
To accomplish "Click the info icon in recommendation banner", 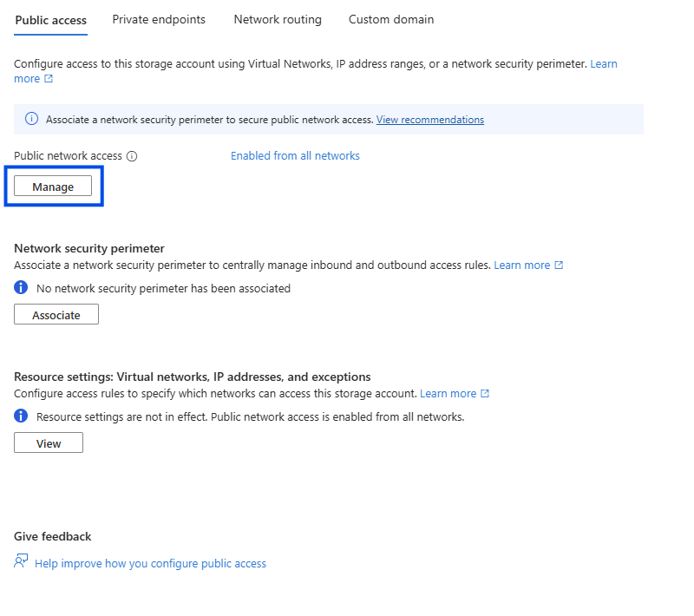I will click(x=31, y=120).
